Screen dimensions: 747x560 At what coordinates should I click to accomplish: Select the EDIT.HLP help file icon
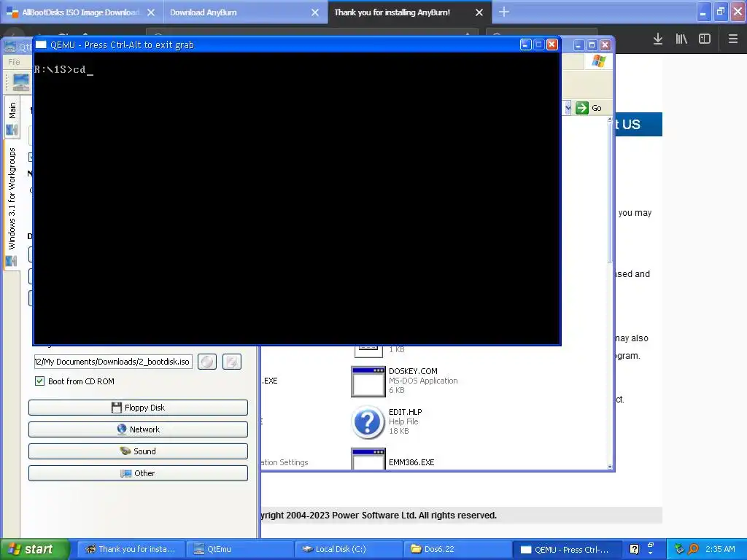(x=368, y=422)
